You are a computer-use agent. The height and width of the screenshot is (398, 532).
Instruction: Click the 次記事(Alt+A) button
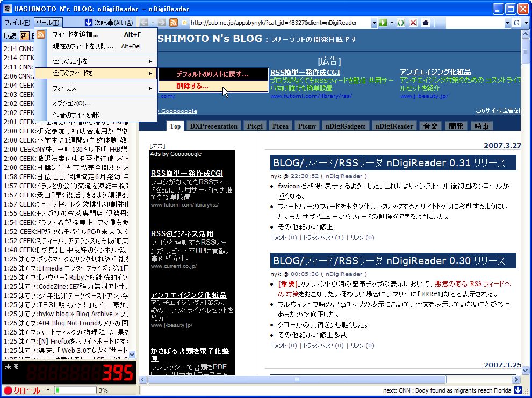pyautogui.click(x=109, y=23)
